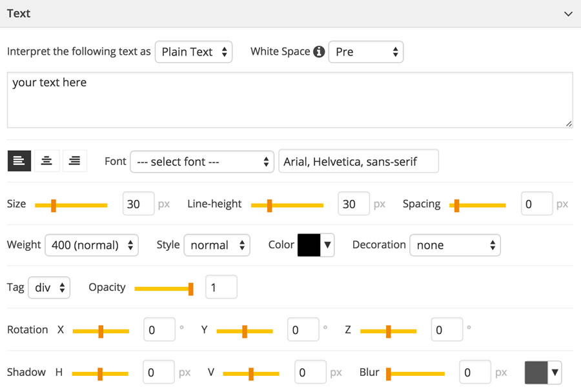
Task: Open the text color dropdown arrow
Action: coord(327,244)
